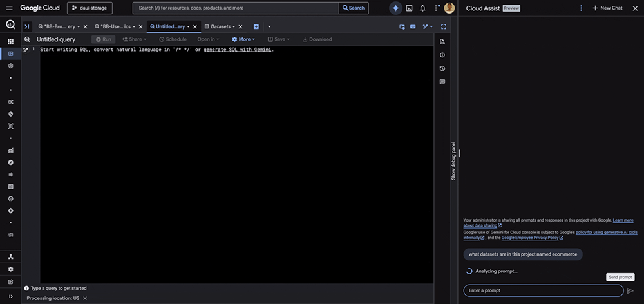Start a New Chat in Cloud Assist
644x304 pixels.
[607, 8]
